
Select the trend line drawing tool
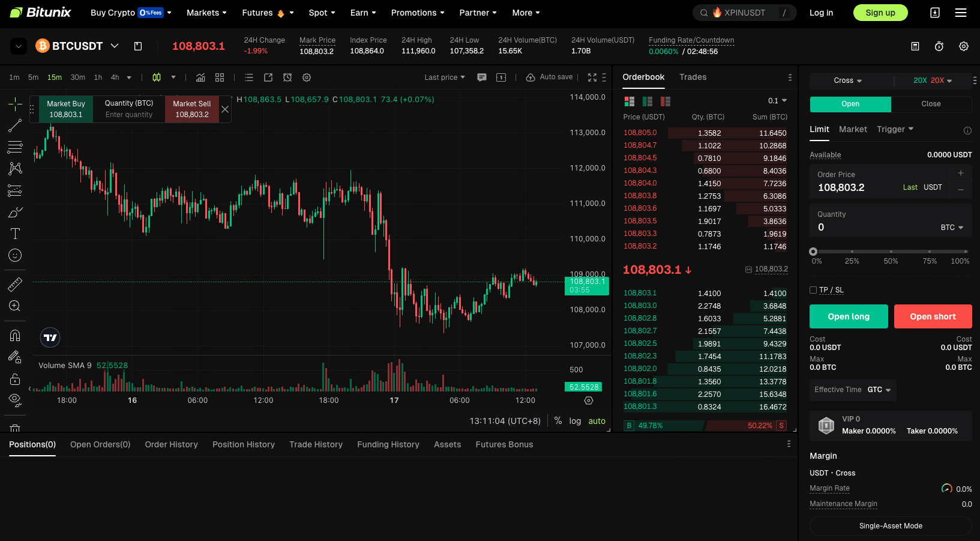(x=15, y=125)
